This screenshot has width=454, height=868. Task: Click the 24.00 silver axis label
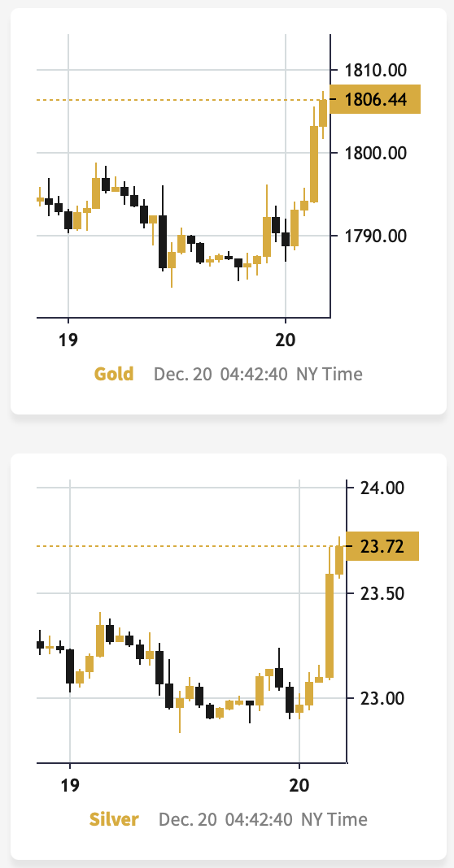coord(382,488)
